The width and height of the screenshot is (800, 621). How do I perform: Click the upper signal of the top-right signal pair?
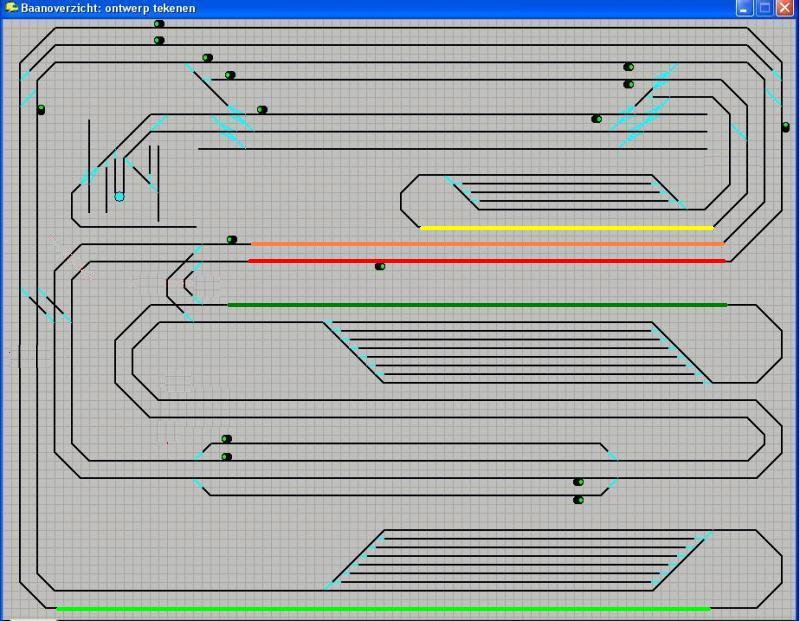[x=629, y=67]
